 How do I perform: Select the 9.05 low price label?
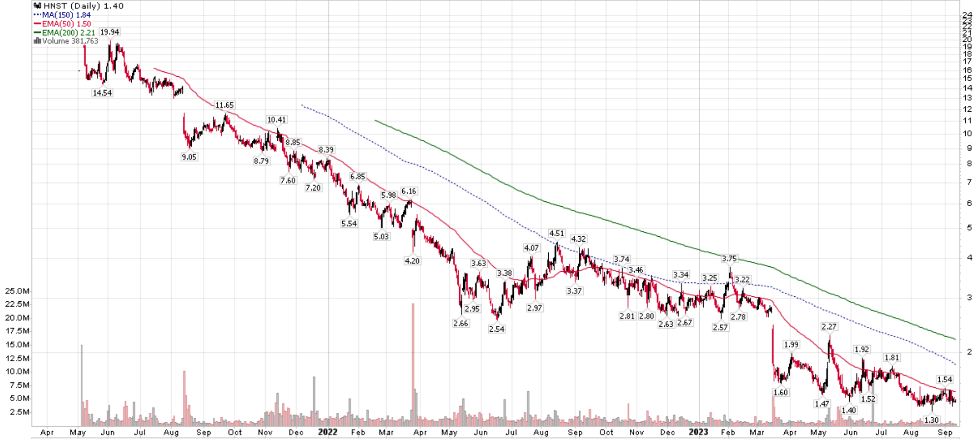coord(189,157)
